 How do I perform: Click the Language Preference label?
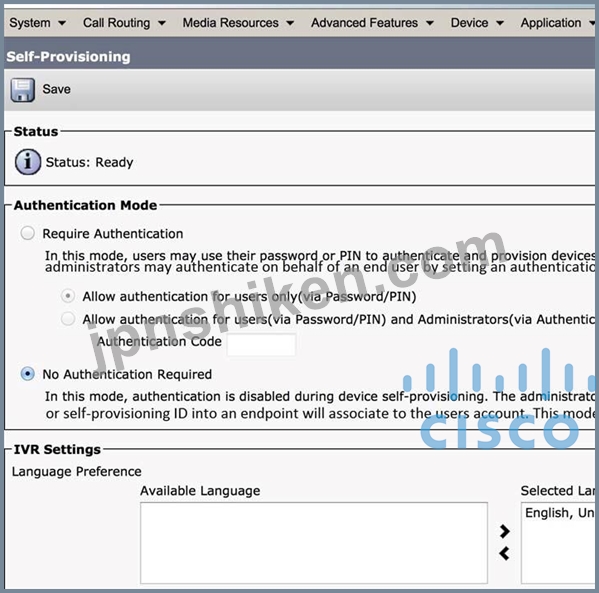(x=76, y=471)
